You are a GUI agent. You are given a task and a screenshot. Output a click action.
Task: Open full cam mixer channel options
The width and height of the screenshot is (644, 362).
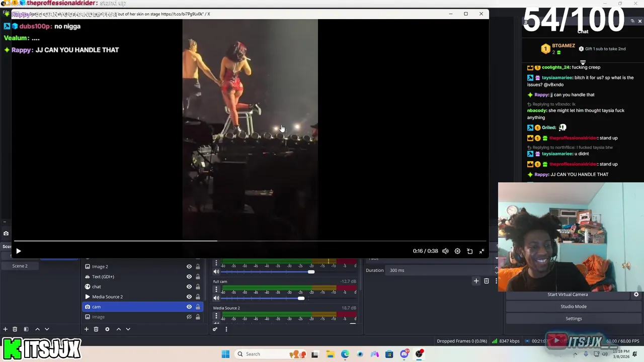point(216,290)
